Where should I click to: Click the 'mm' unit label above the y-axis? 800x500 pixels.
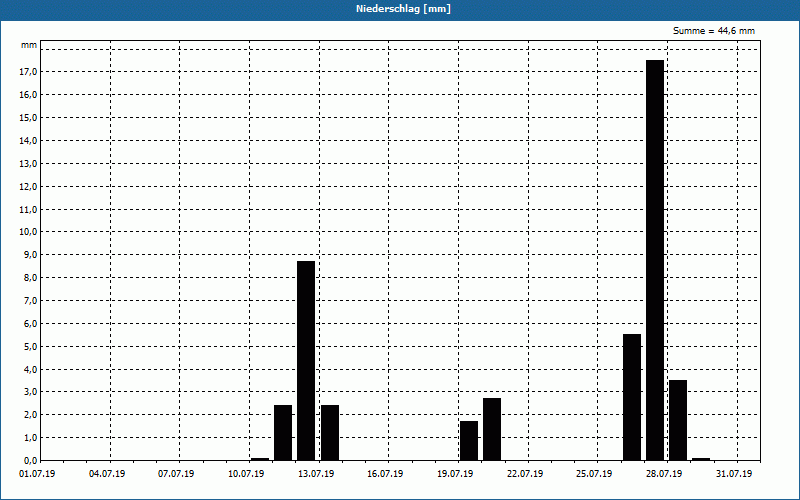click(x=29, y=45)
